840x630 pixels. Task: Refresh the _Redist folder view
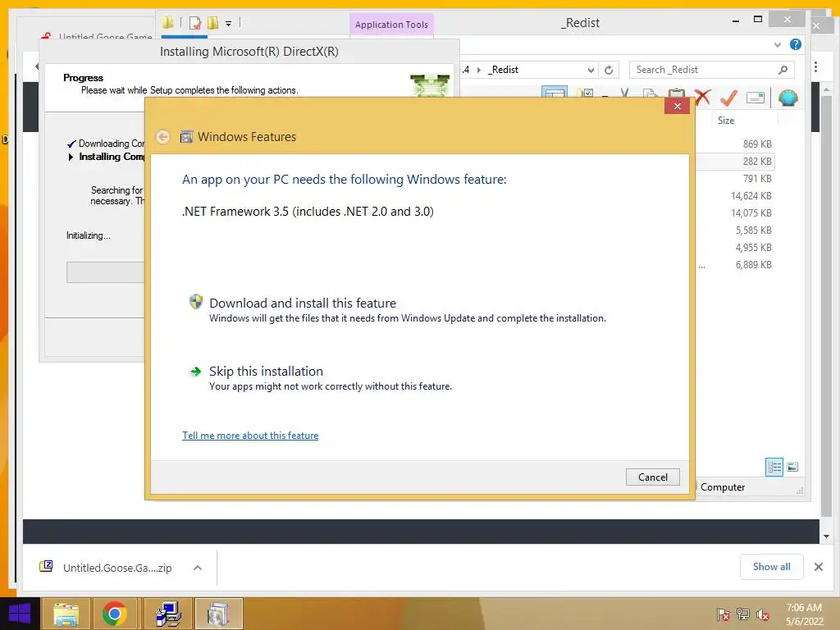tap(609, 70)
